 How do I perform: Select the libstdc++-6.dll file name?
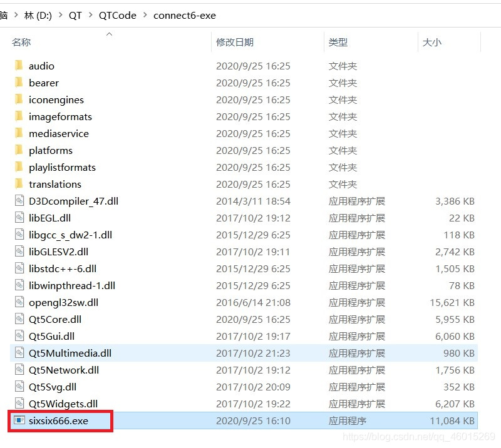click(x=63, y=269)
